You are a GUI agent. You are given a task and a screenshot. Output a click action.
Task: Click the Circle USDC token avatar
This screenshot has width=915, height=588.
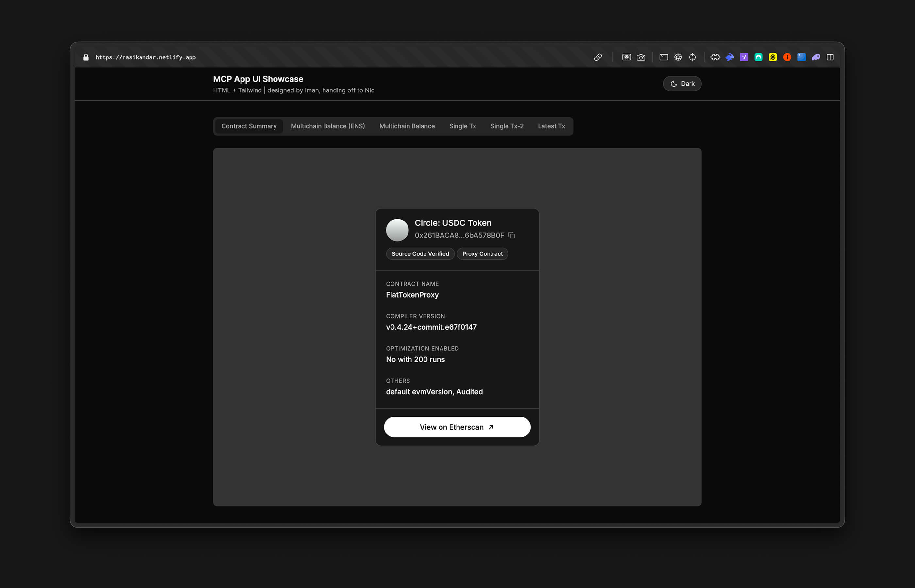click(x=397, y=230)
